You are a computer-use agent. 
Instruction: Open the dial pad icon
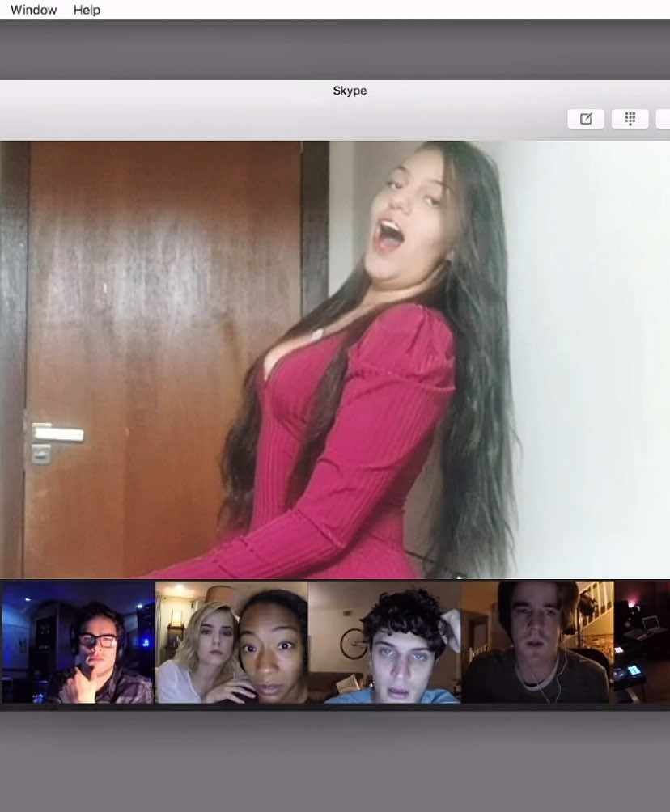630,119
